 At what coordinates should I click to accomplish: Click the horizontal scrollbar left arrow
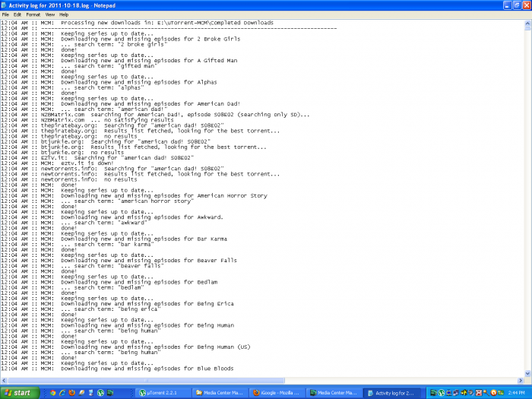(4, 380)
